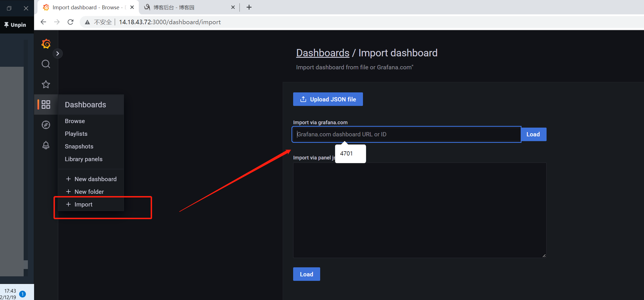Screen dimensions: 644x300
Task: Select Playlists in the Dashboards menu
Action: [76, 134]
